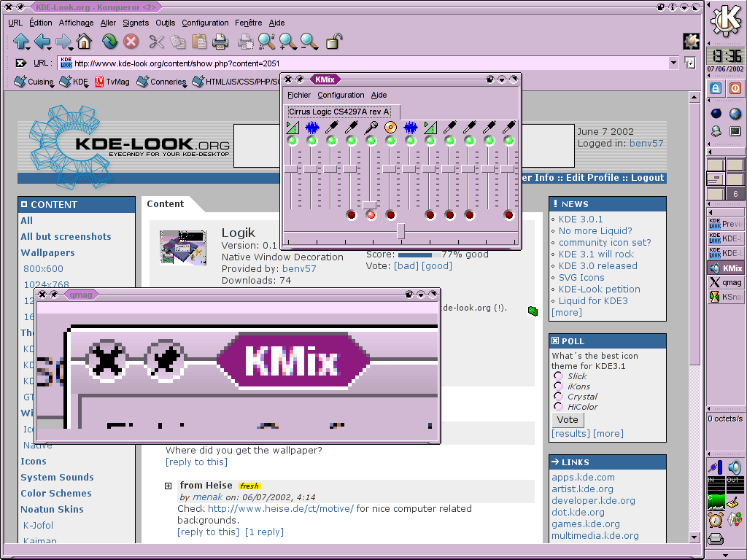Mute the first KMix channel via green LED

point(292,141)
